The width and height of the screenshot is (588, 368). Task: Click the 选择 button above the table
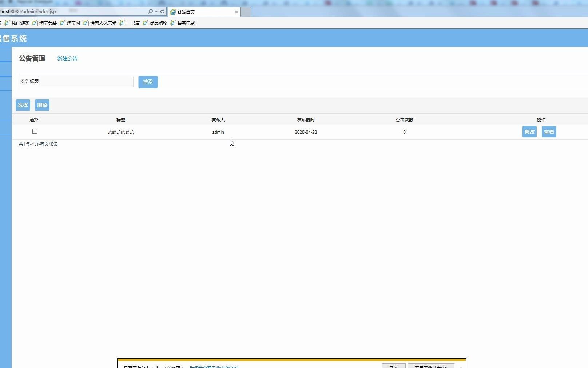[x=23, y=105]
